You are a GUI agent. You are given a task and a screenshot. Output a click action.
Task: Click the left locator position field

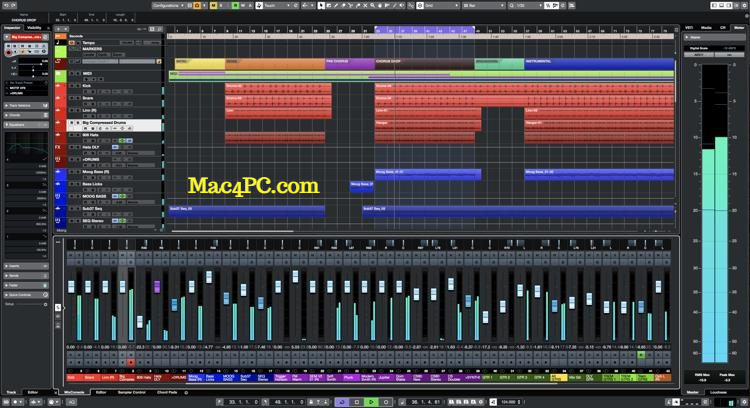[x=243, y=402]
